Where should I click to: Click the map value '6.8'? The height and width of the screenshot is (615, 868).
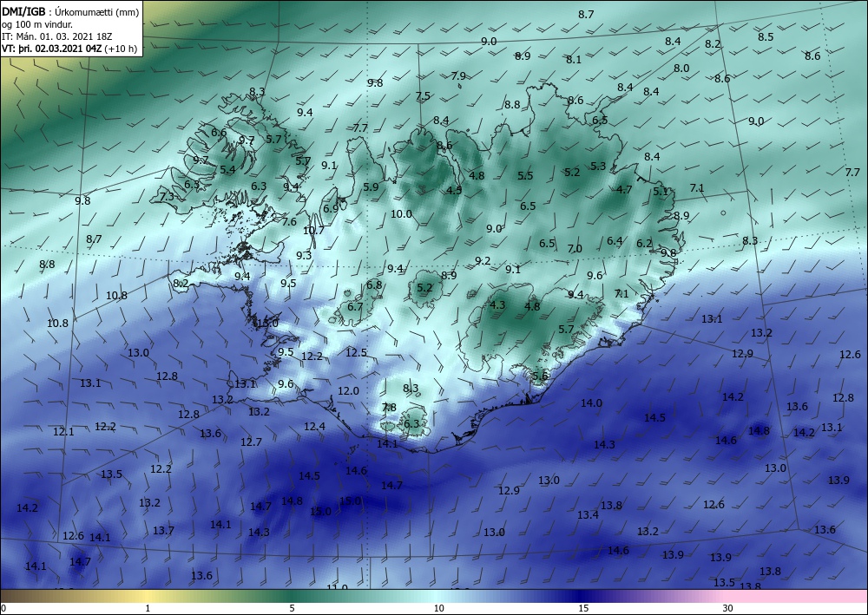click(x=374, y=285)
